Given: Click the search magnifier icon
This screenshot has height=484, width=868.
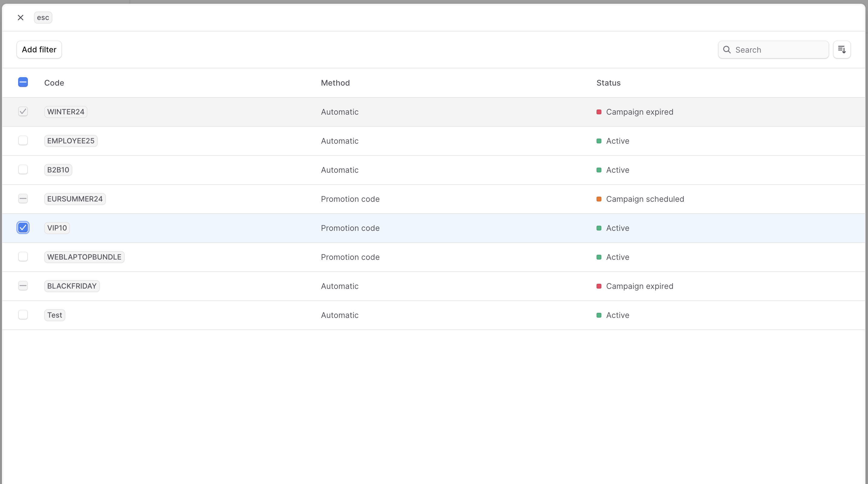Looking at the screenshot, I should (727, 50).
